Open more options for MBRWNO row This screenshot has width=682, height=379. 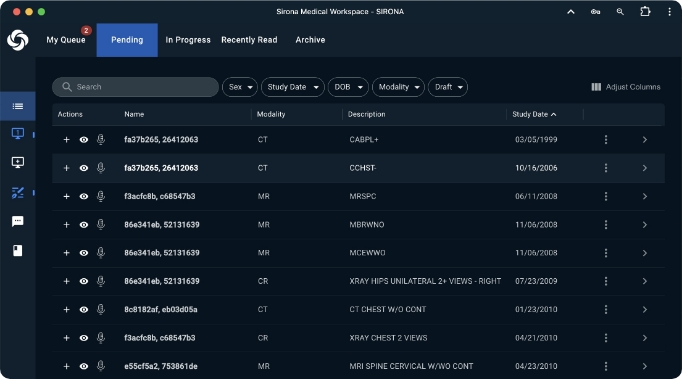(606, 225)
